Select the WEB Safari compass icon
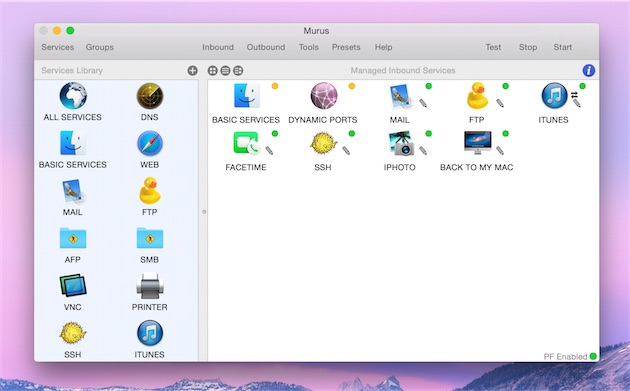This screenshot has width=630, height=391. (x=149, y=143)
